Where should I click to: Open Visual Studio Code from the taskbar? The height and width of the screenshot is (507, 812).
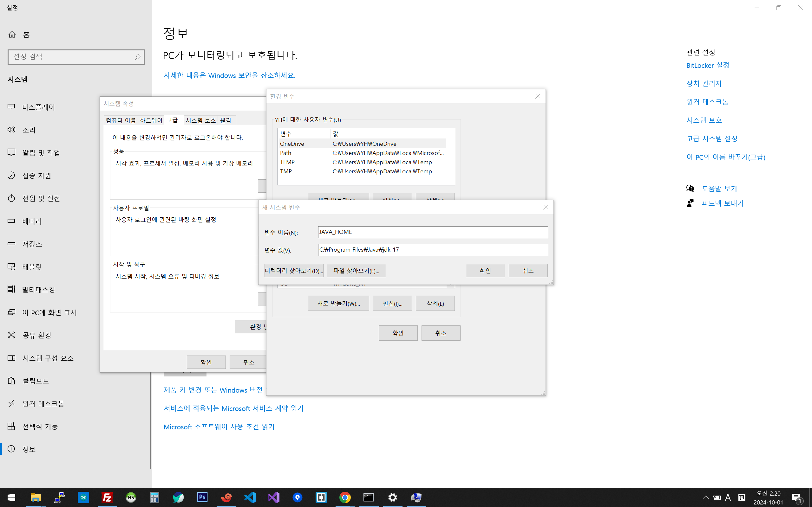[250, 497]
